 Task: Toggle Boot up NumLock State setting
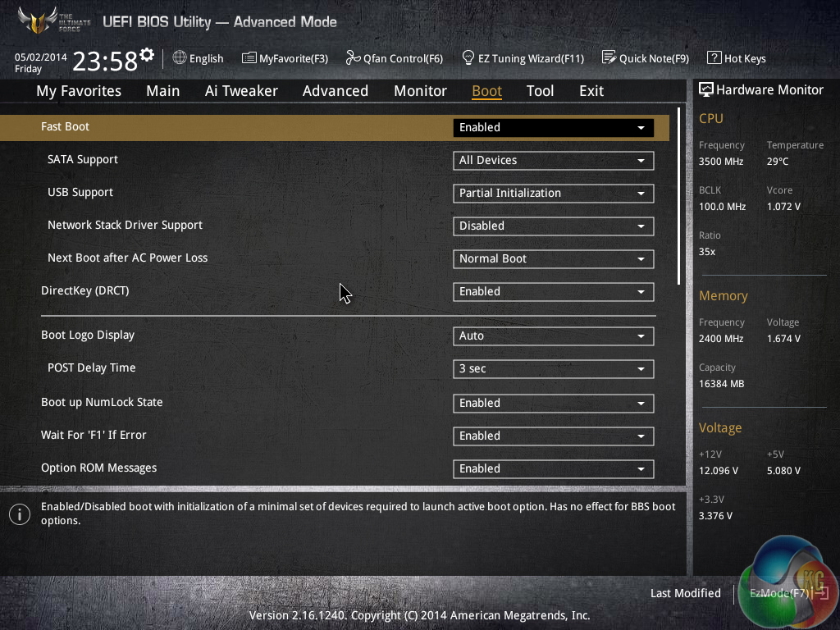(553, 403)
